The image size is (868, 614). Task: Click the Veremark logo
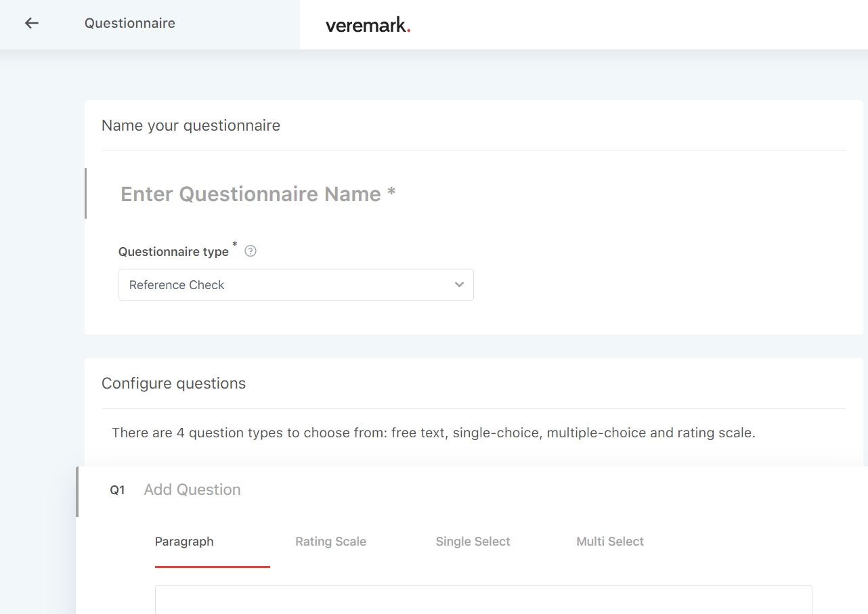coord(368,24)
